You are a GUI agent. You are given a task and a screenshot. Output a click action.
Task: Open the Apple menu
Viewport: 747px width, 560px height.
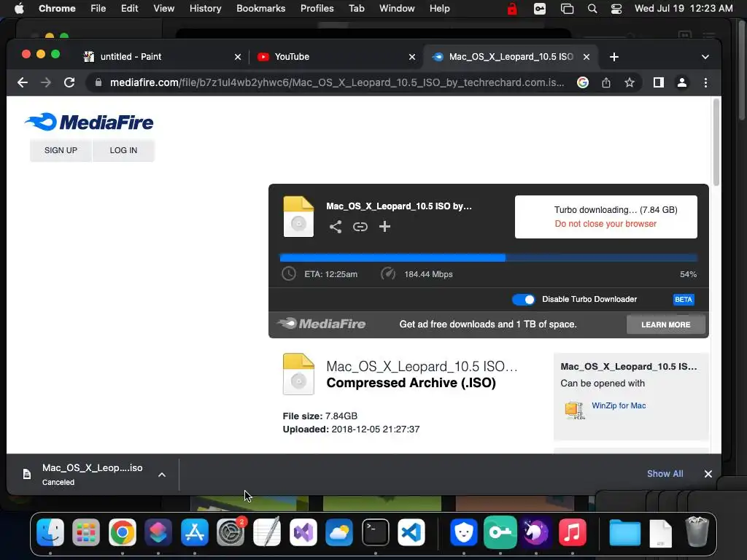tap(19, 9)
